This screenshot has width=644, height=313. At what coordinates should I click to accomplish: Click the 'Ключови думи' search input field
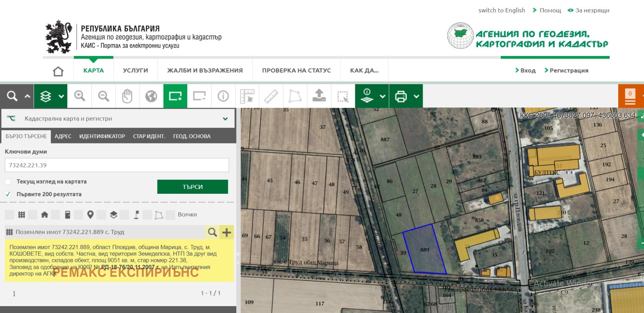tap(117, 165)
